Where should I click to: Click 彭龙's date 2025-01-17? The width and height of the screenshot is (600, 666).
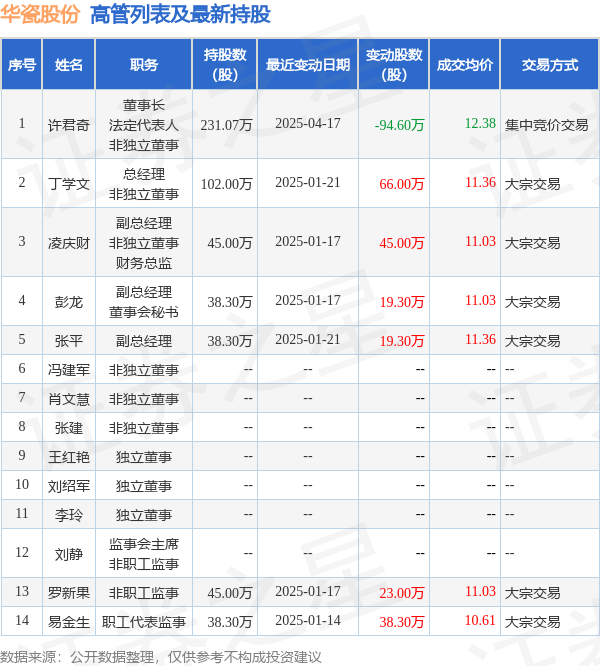(x=308, y=300)
